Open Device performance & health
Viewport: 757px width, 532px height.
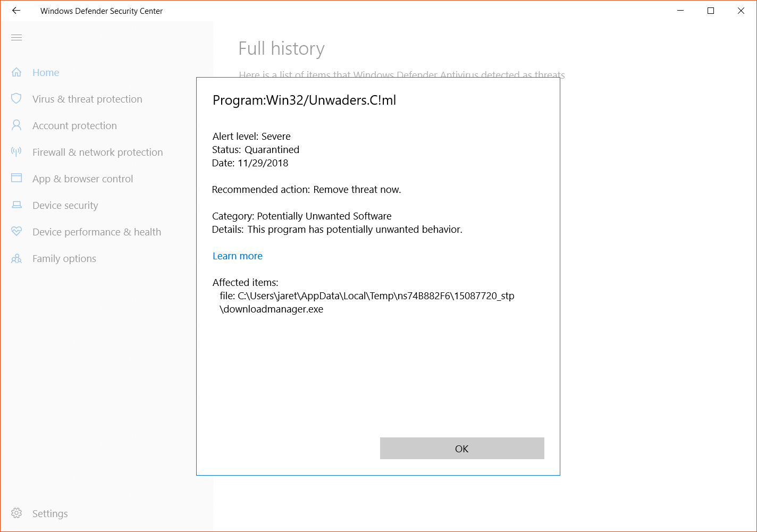[x=97, y=232]
